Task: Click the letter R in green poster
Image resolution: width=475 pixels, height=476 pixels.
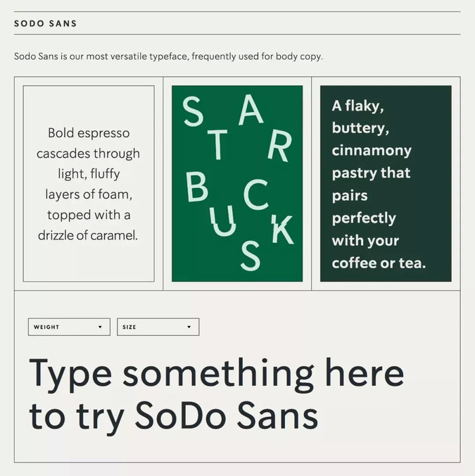Action: 280,147
